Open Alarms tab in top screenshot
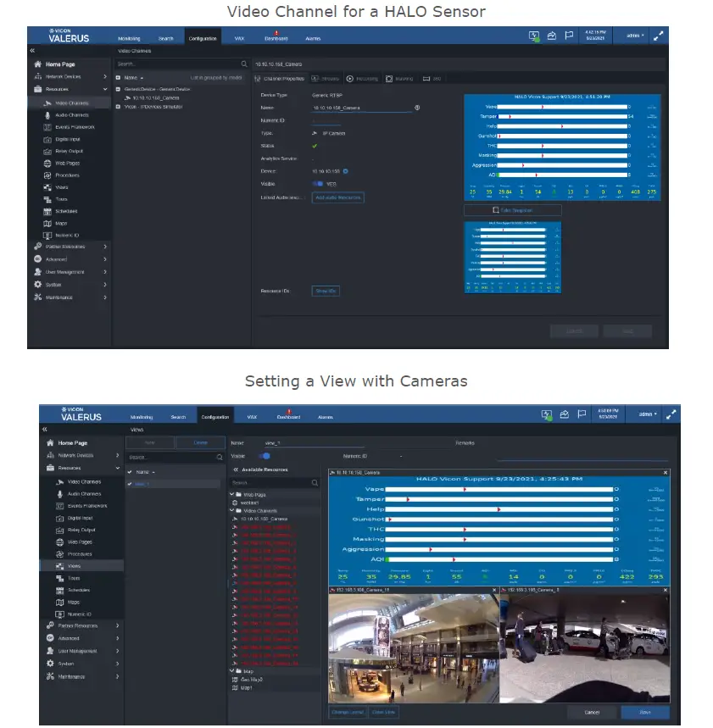Image resolution: width=713 pixels, height=728 pixels. tap(313, 38)
